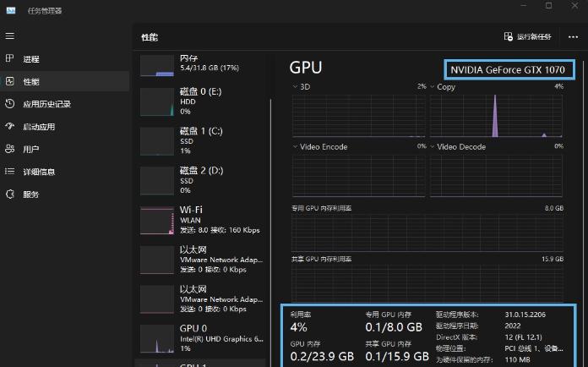Select the 磁盘 2 (D:) SSD thumbnail

pyautogui.click(x=157, y=181)
